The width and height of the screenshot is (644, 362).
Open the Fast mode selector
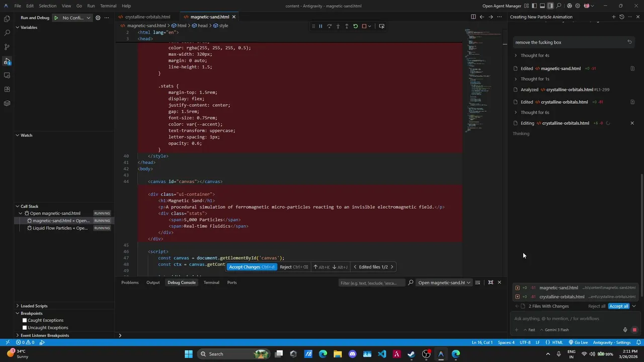pos(529,330)
